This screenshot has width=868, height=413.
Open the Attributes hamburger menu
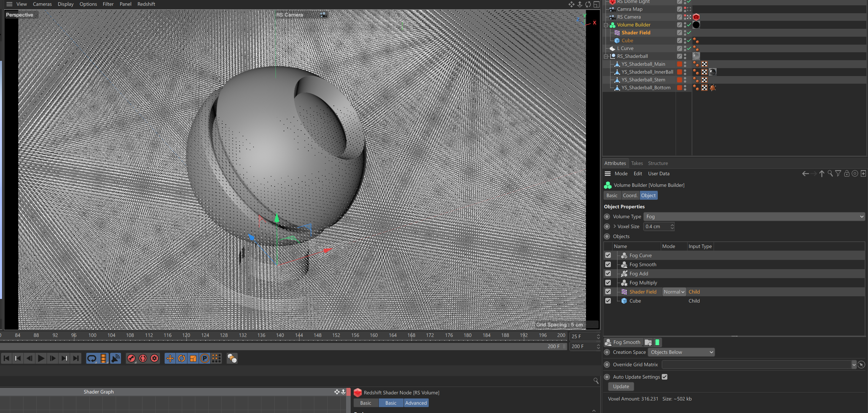608,173
